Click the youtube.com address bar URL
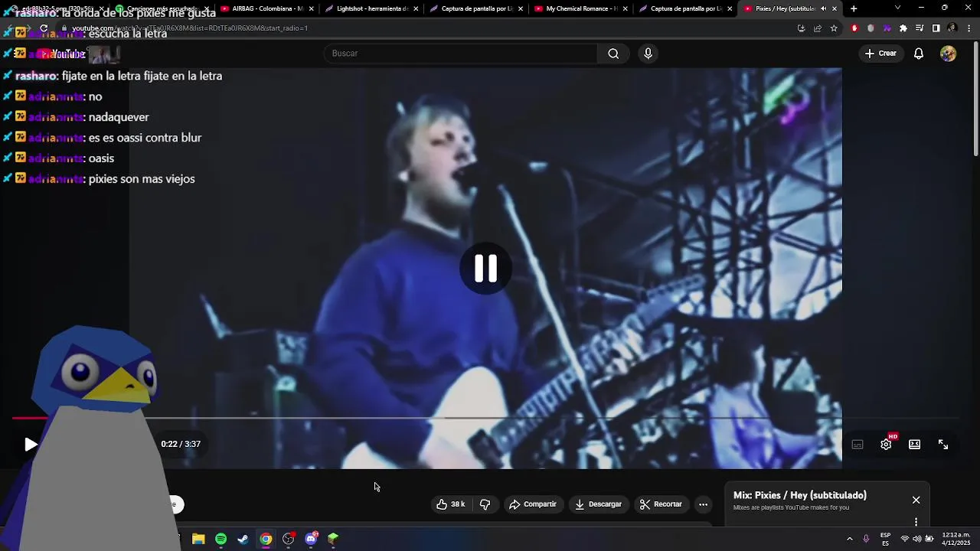The height and width of the screenshot is (551, 980). click(190, 28)
